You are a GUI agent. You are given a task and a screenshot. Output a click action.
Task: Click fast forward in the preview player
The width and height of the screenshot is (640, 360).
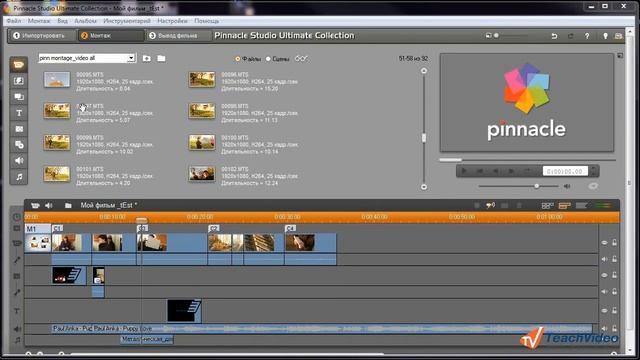point(511,171)
